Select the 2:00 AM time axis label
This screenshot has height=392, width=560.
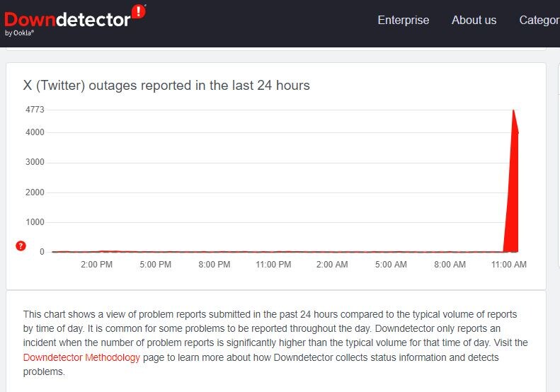click(332, 265)
